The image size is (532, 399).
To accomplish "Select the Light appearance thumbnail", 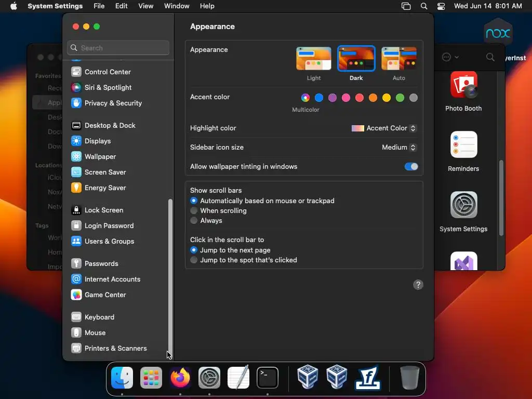I will coord(313,58).
